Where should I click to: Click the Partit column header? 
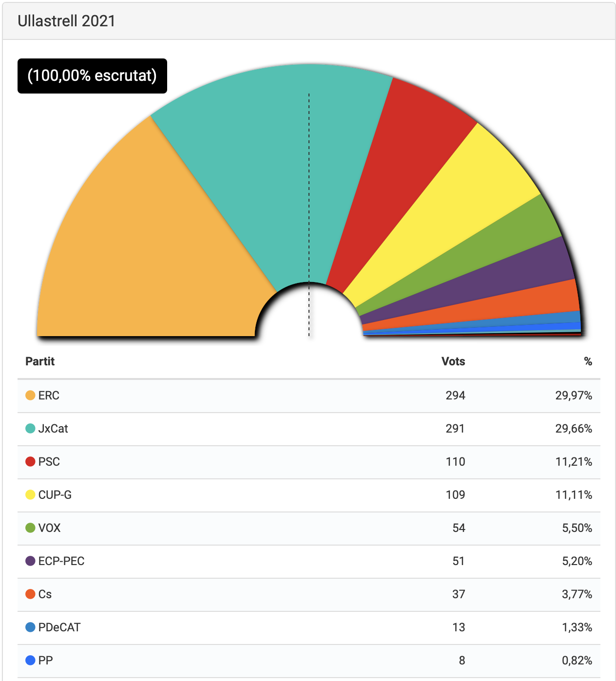[x=40, y=361]
